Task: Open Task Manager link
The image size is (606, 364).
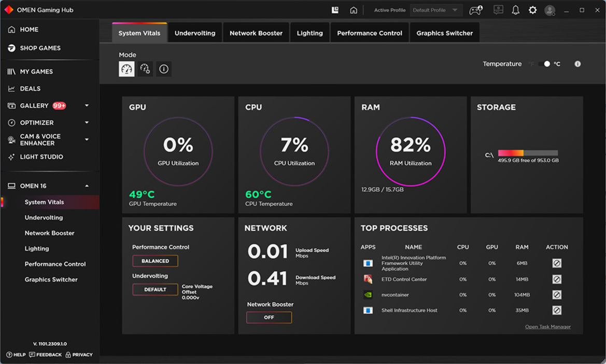Action: coord(547,327)
